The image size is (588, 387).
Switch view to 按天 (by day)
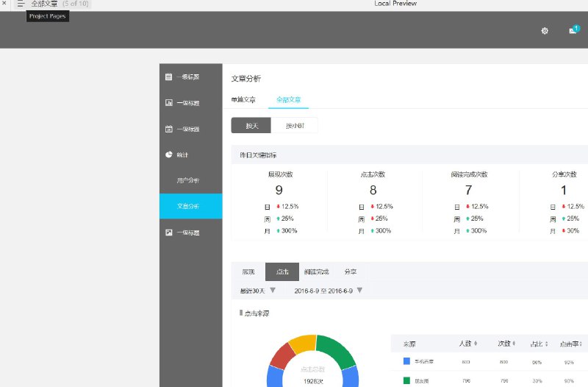tap(251, 125)
